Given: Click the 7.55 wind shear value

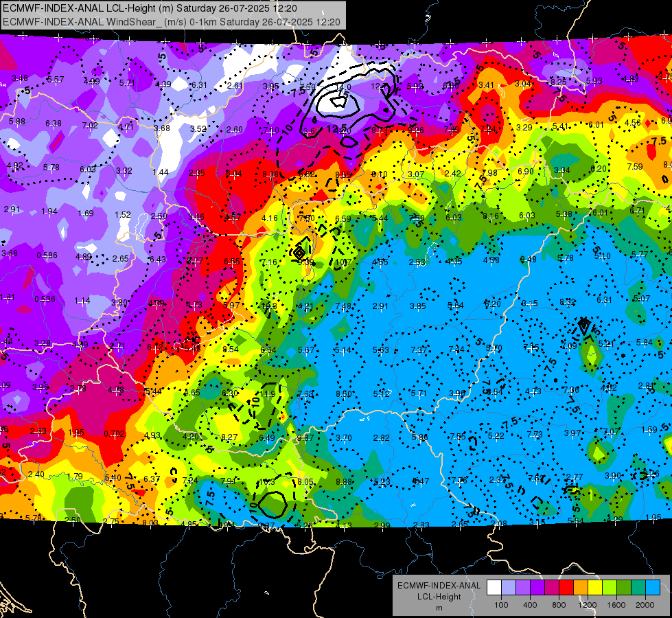Looking at the screenshot, I should (458, 436).
